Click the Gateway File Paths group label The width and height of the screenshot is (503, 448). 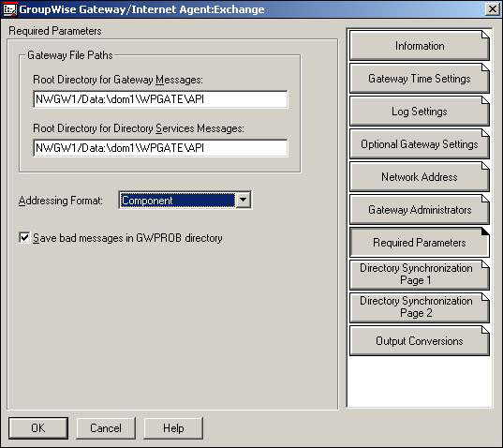tap(70, 55)
